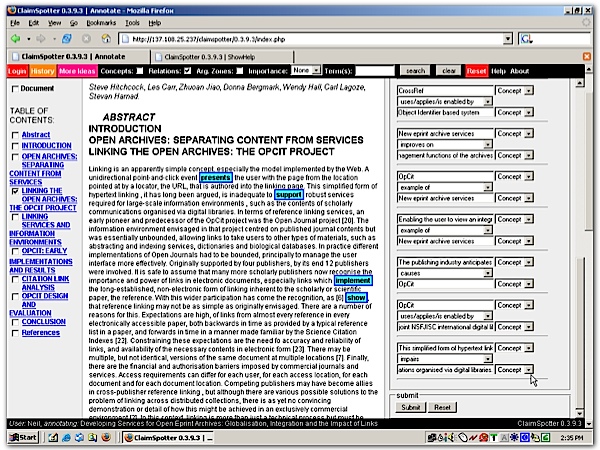Click the Forward navigation arrow
Viewport: 600px width, 450px height.
point(41,39)
